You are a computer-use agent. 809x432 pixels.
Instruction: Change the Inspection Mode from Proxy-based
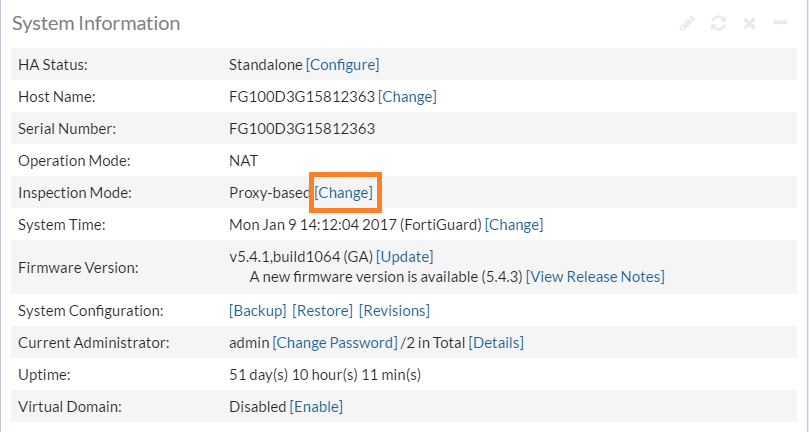point(345,192)
